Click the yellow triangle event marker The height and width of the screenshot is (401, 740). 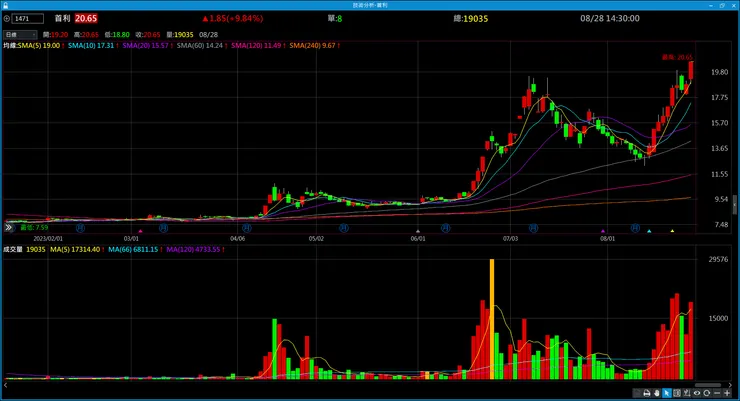(673, 231)
